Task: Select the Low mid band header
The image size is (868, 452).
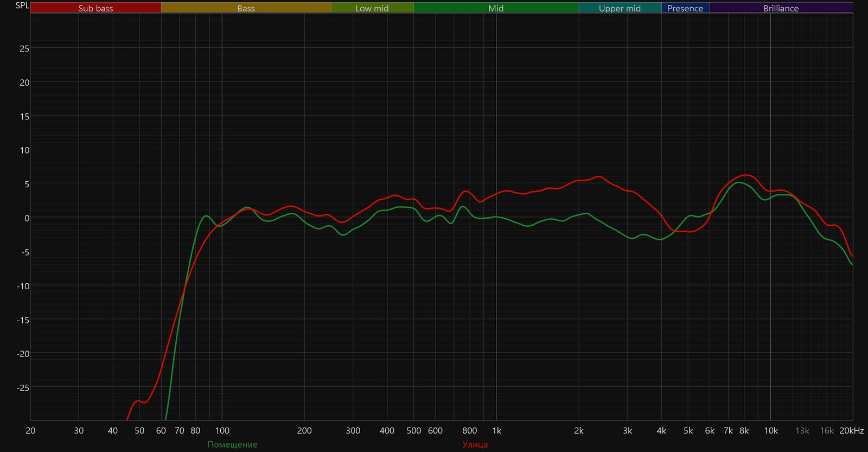Action: (x=372, y=8)
